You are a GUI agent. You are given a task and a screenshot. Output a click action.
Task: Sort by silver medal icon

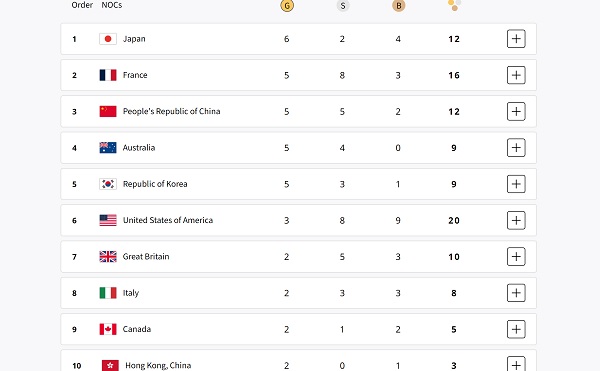[342, 5]
